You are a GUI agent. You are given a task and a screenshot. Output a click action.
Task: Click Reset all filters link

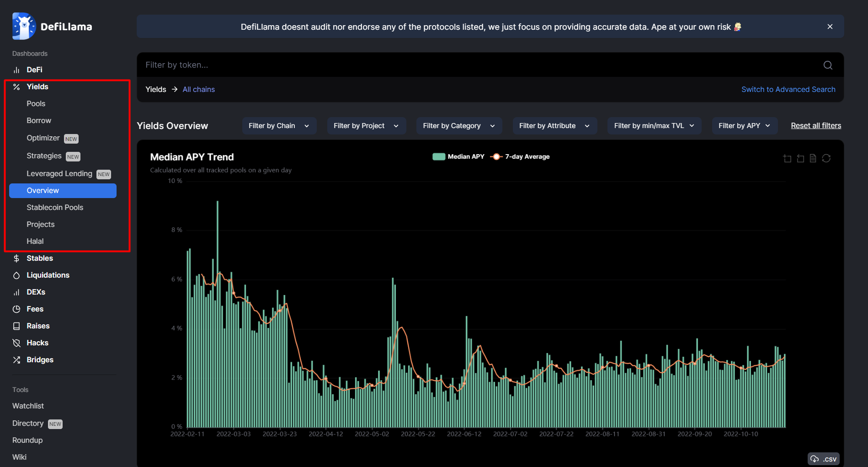[816, 125]
